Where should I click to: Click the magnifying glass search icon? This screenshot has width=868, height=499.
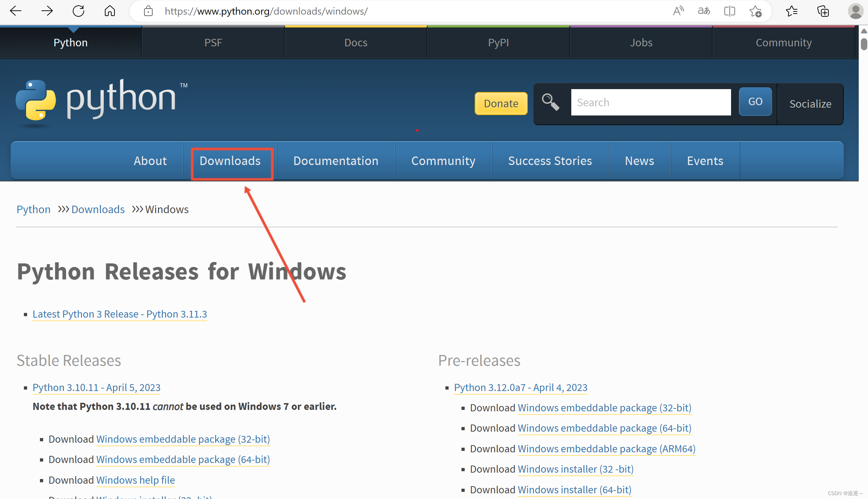coord(551,103)
